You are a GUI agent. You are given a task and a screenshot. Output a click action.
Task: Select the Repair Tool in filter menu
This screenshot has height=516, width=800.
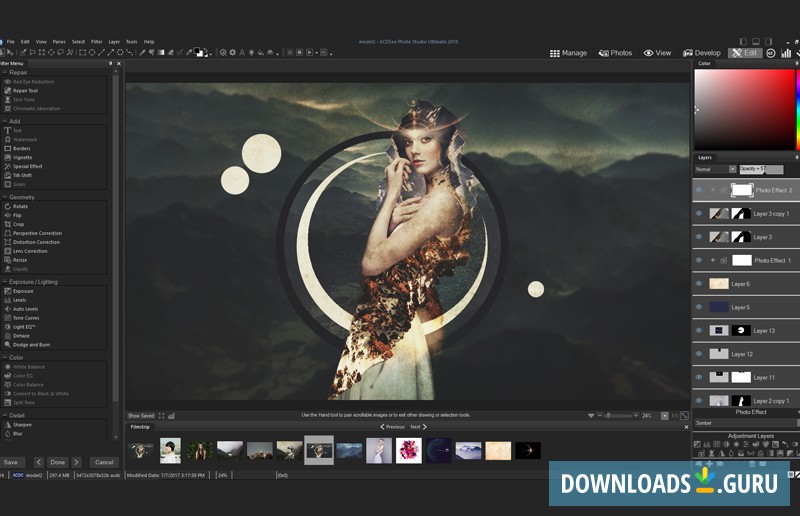click(26, 90)
